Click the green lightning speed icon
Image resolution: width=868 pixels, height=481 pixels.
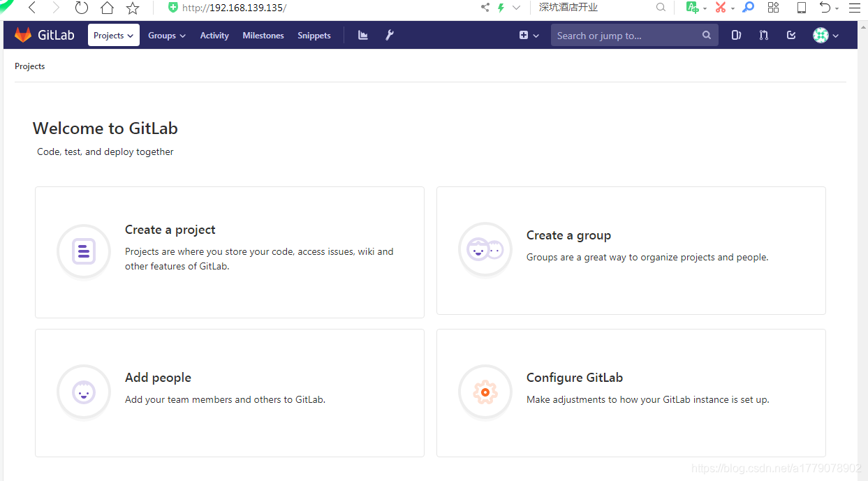501,8
